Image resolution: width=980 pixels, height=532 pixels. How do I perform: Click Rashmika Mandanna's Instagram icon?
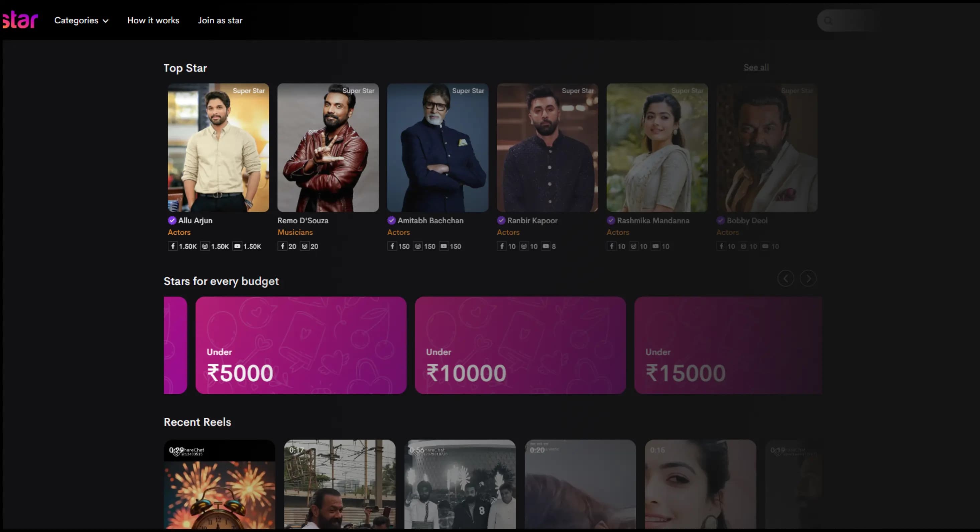(633, 246)
